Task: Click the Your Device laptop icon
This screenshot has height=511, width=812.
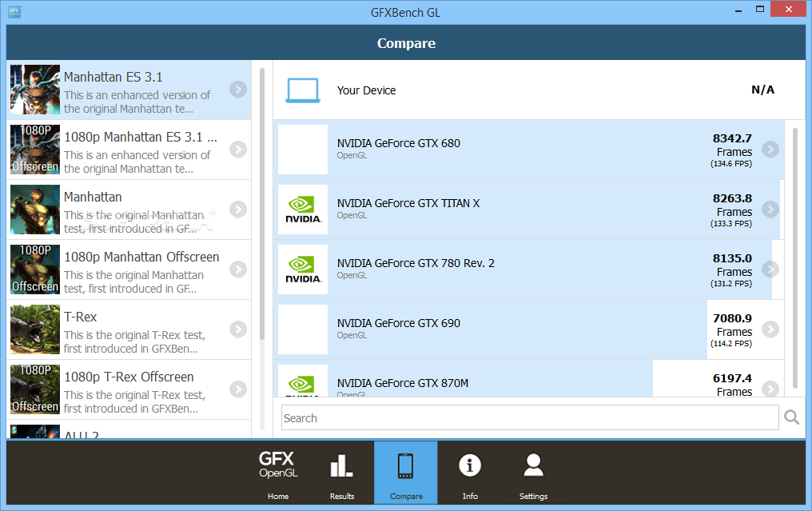Action: (x=303, y=90)
